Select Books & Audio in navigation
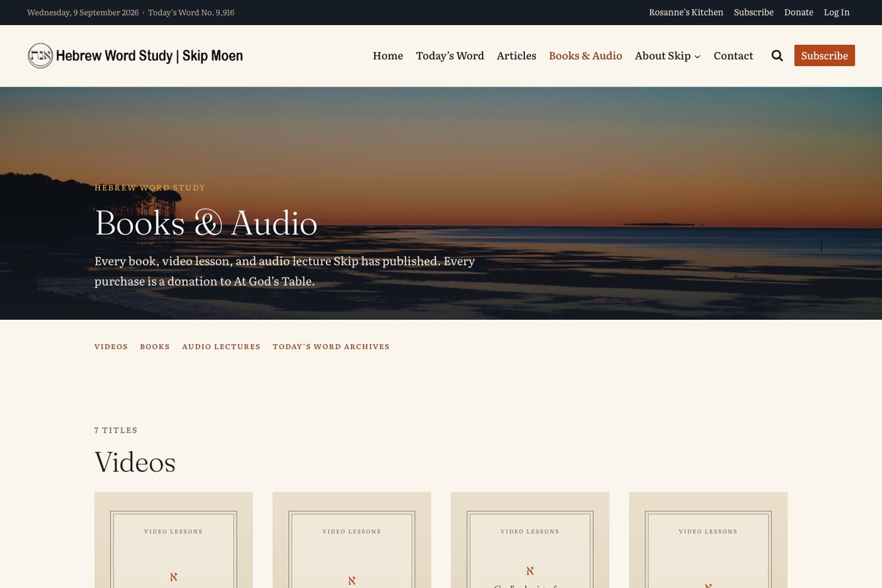Screen dimensions: 882x588 point(586,56)
